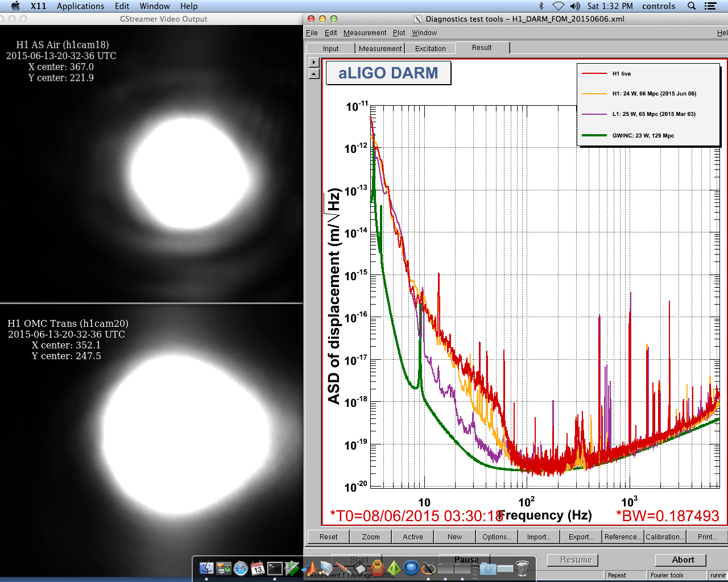Click the Sat 1:32 PM clock
The width and height of the screenshot is (728, 582).
click(610, 6)
